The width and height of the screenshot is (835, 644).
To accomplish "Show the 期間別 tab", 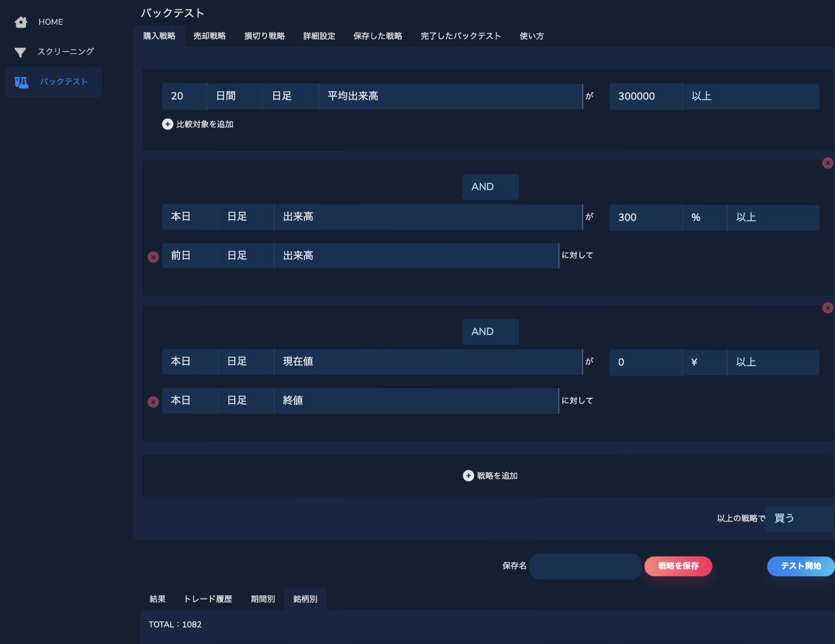I will [262, 599].
